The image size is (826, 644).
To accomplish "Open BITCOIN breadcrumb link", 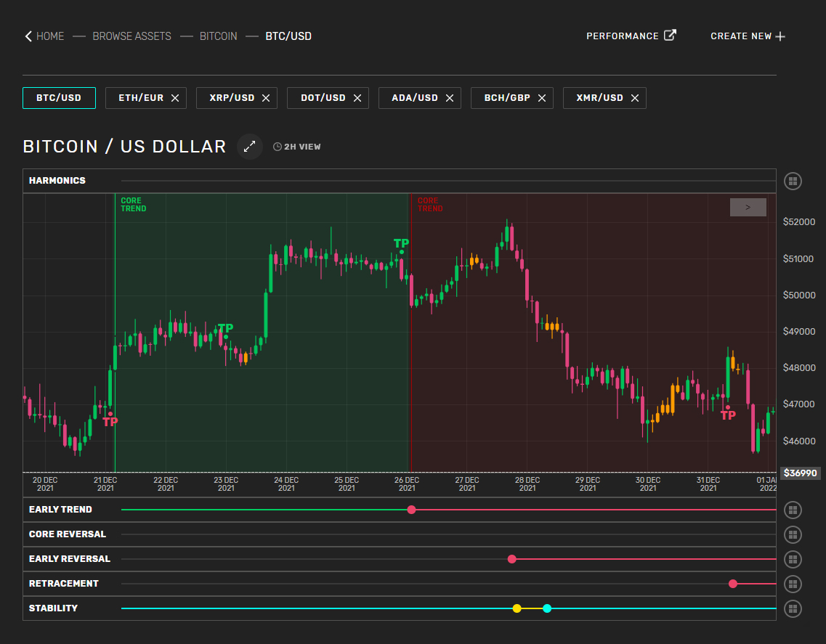I will coord(218,36).
